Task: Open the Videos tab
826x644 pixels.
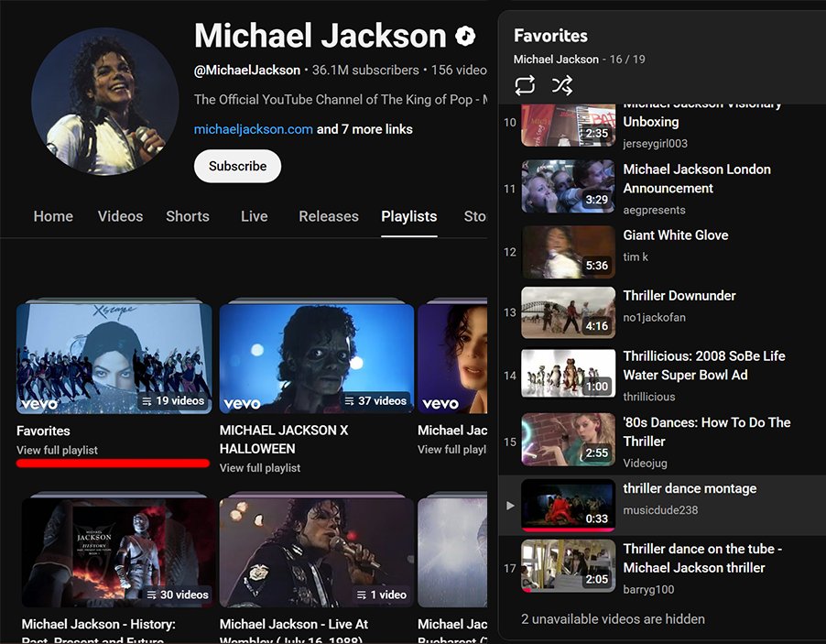Action: click(120, 216)
